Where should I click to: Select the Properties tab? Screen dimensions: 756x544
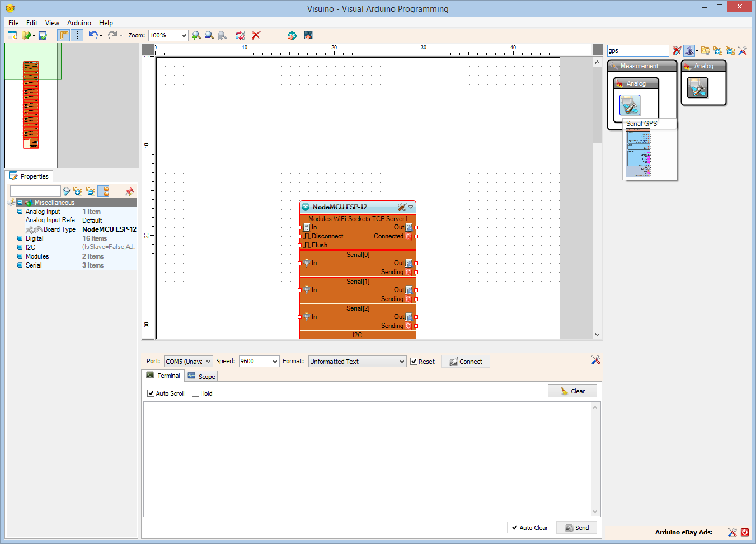(x=29, y=176)
